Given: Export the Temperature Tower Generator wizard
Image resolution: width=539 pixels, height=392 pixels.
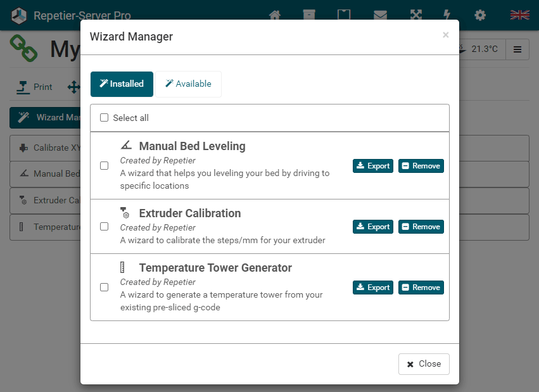Looking at the screenshot, I should click(x=372, y=288).
